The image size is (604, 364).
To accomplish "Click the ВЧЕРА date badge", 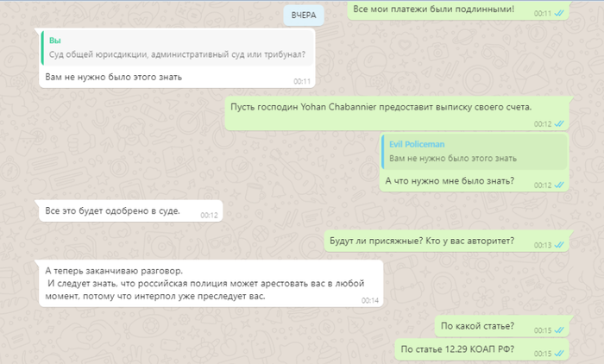I will 304,16.
